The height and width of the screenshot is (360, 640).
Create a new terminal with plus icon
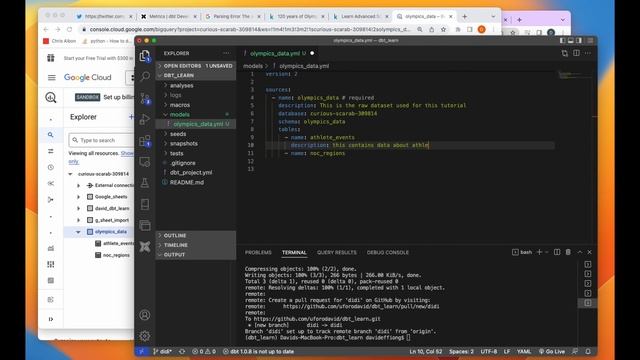coord(539,252)
